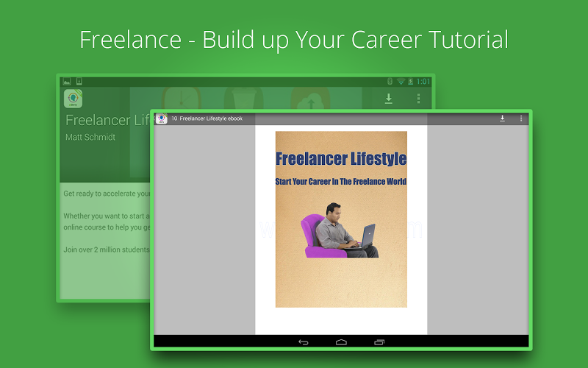The width and height of the screenshot is (588, 368).
Task: Tap the Android recent apps button
Action: coord(379,342)
